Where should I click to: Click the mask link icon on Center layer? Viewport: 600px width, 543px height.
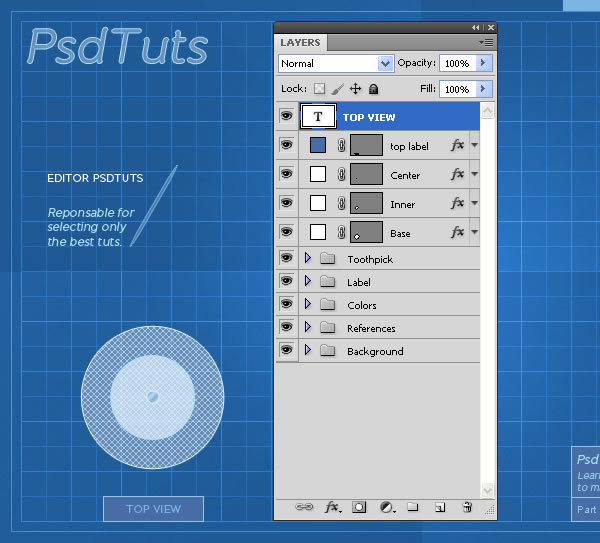click(x=341, y=174)
